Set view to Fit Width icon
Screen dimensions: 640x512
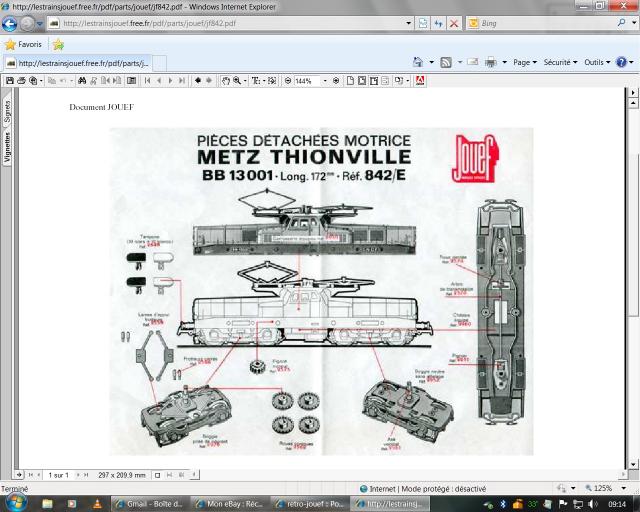373,81
